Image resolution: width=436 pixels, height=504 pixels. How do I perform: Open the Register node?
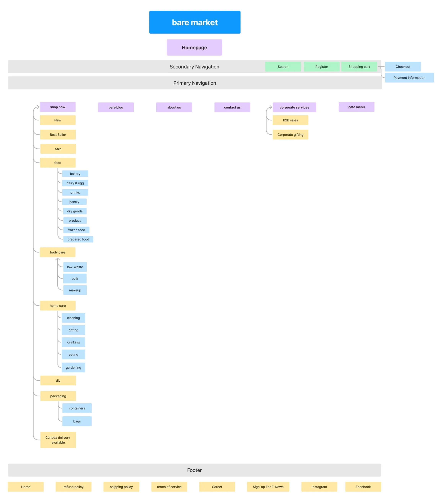coord(321,67)
